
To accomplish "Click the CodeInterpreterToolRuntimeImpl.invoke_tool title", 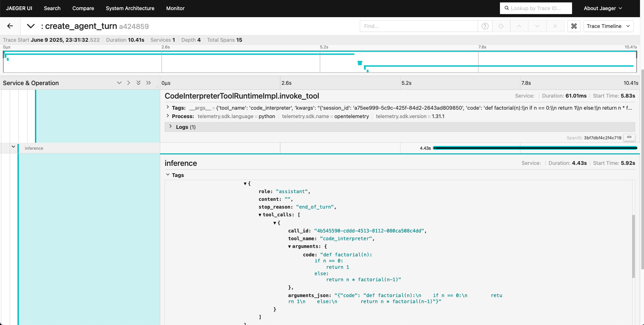I will point(242,96).
